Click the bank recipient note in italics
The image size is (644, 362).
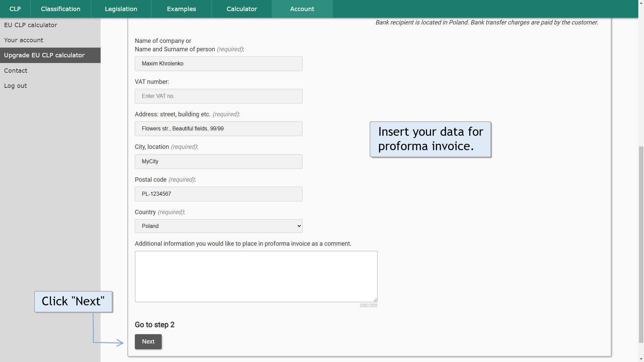click(x=487, y=22)
